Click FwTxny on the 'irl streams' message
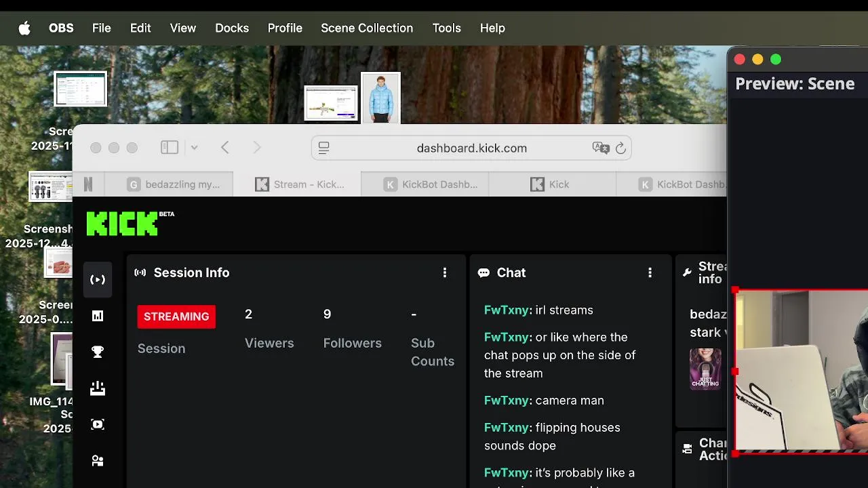 (507, 310)
